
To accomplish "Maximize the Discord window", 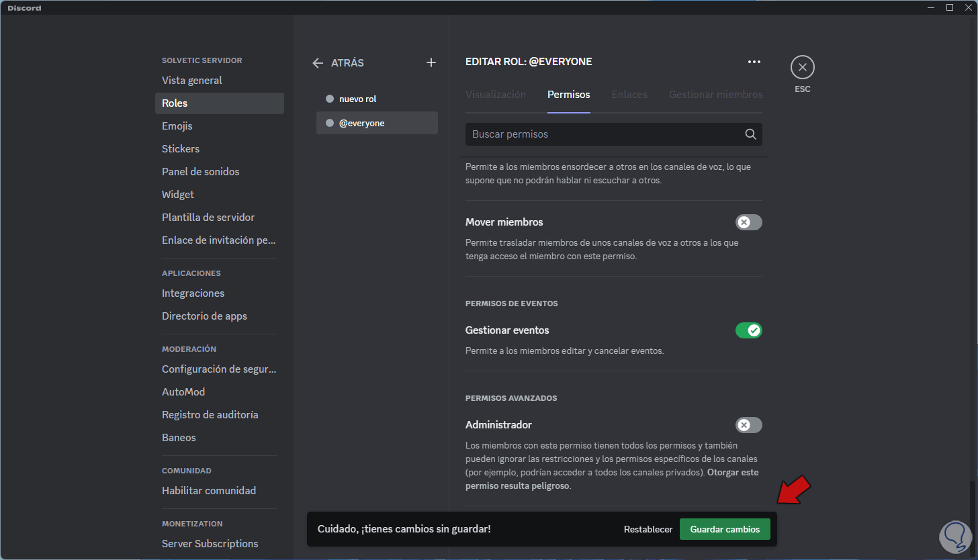I will pos(950,7).
